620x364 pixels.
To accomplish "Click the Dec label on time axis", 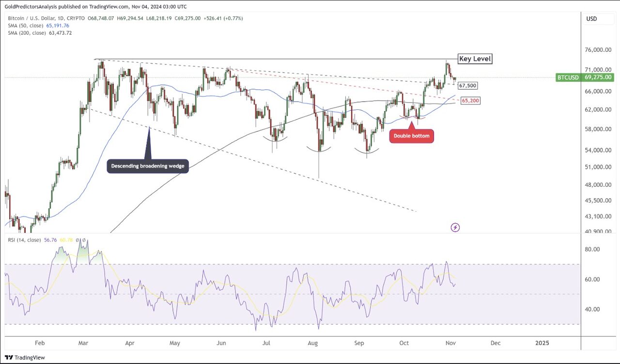I will pyautogui.click(x=495, y=343).
